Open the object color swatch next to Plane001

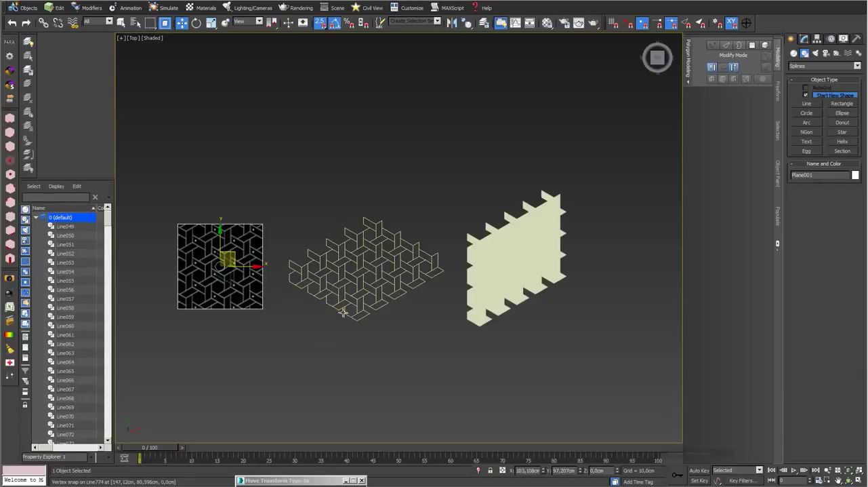pyautogui.click(x=855, y=175)
